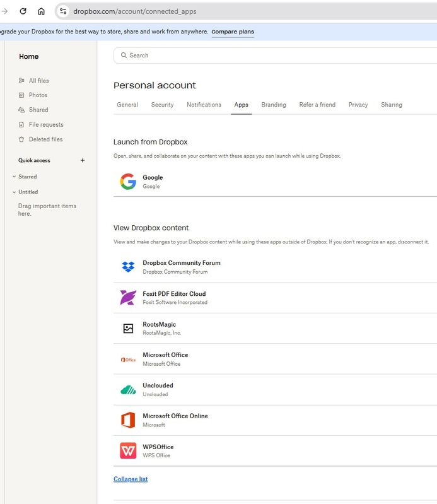Click the WPSOffice app icon
Image resolution: width=437 pixels, height=504 pixels.
[x=128, y=450]
